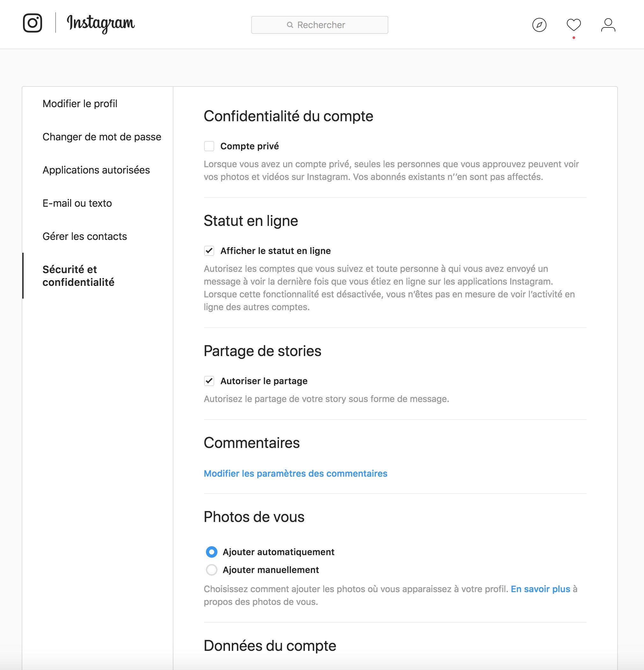644x670 pixels.
Task: Open the Explore compass icon
Action: point(539,25)
